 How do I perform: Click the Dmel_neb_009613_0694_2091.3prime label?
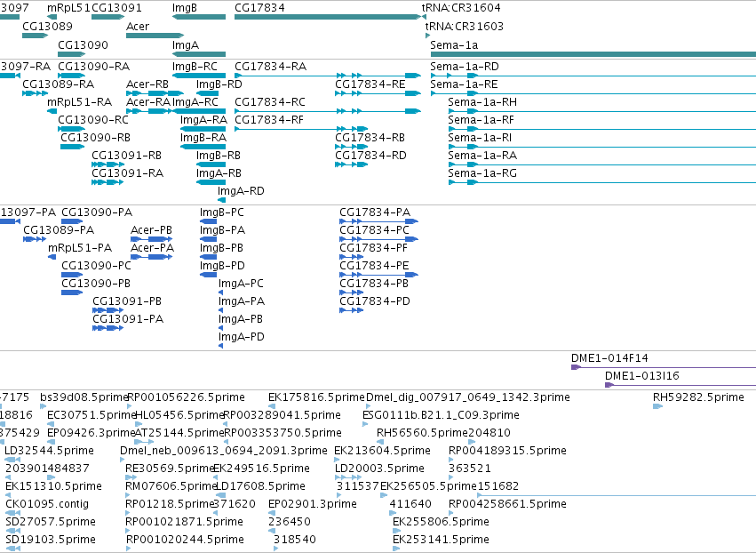click(x=224, y=451)
